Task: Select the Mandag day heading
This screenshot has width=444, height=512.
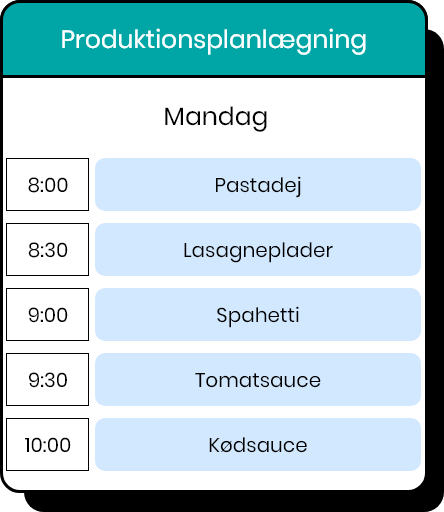Action: pyautogui.click(x=216, y=117)
